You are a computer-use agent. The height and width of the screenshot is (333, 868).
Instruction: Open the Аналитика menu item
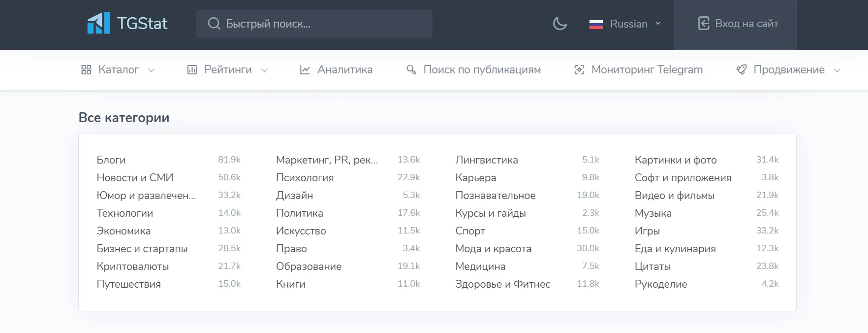344,70
